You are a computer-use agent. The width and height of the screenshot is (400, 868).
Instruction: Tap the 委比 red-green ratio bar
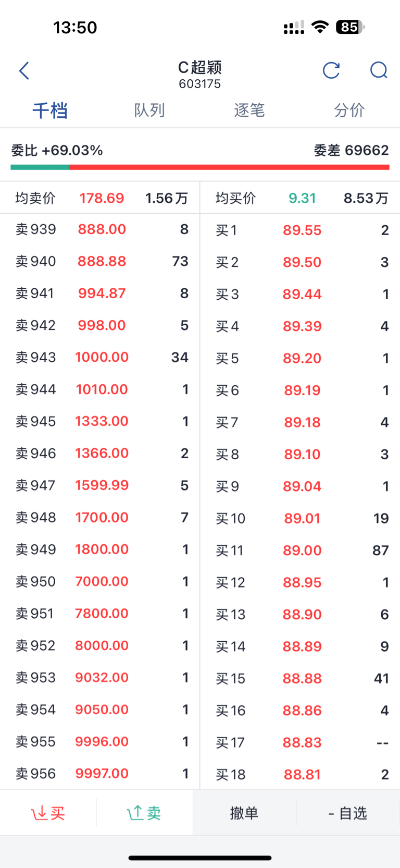point(200,167)
